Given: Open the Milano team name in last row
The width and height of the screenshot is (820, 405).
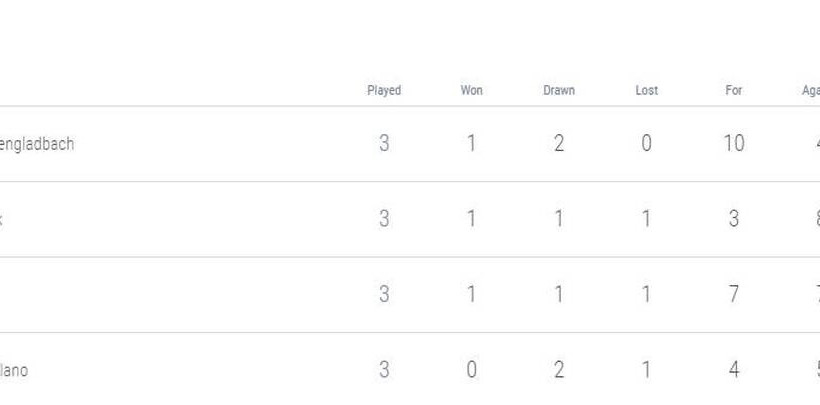Looking at the screenshot, I should point(14,371).
